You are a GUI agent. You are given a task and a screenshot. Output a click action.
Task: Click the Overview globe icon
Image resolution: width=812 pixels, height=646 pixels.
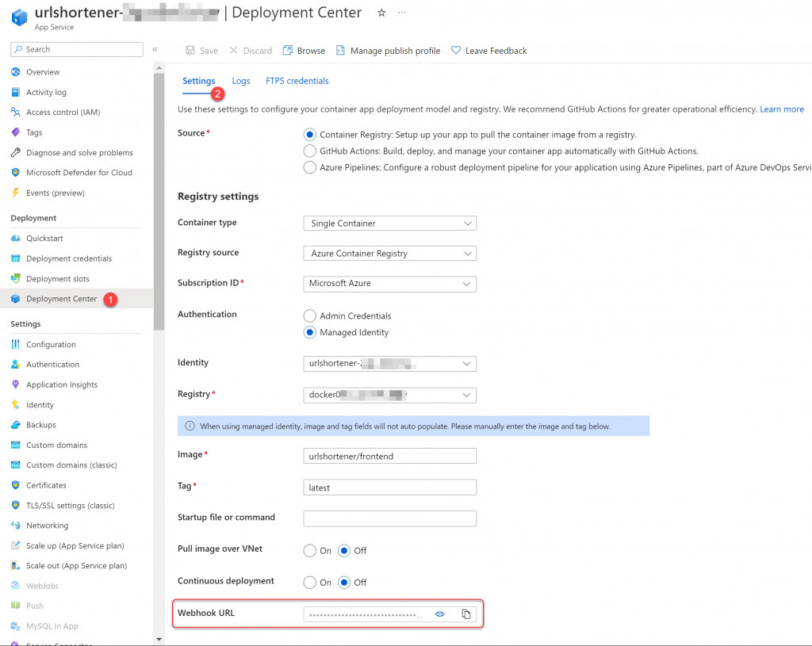(16, 72)
